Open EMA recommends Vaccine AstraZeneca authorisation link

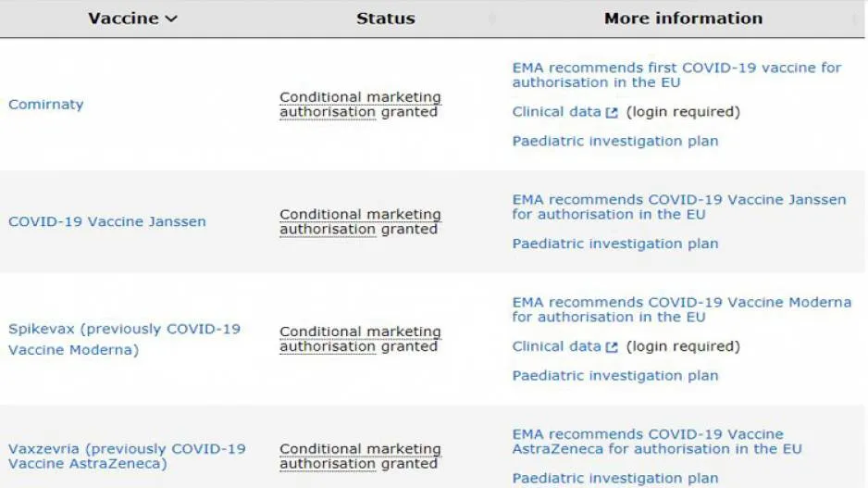656,442
